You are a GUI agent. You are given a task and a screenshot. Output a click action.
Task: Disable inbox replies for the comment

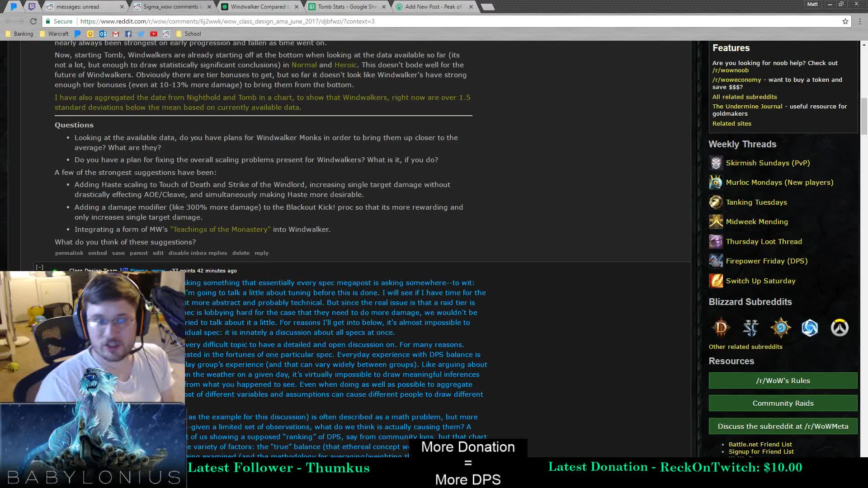[x=198, y=253]
